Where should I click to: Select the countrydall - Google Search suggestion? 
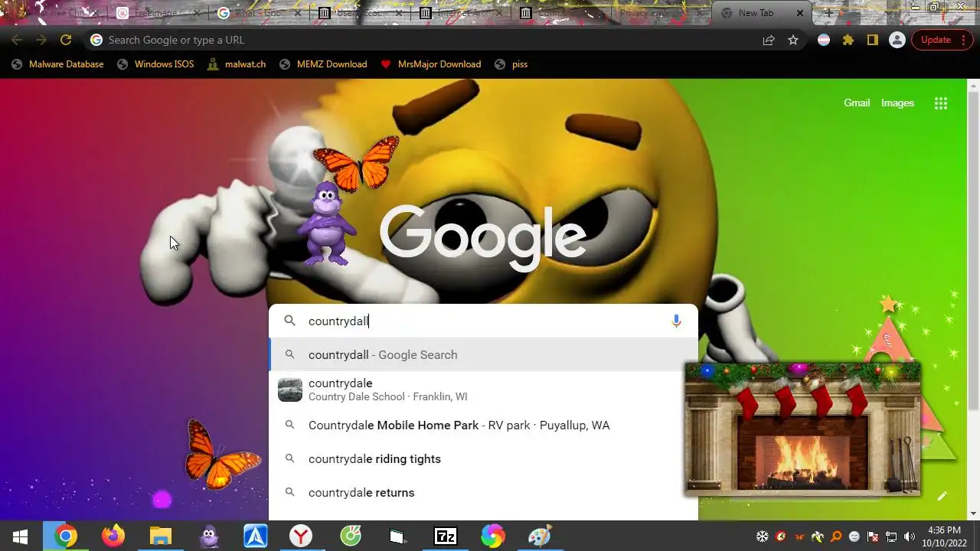(483, 355)
